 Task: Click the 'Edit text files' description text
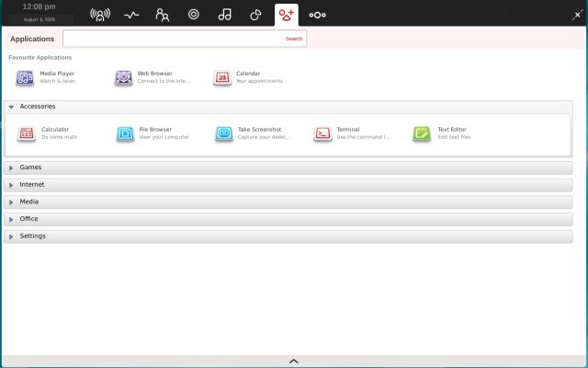coord(454,137)
